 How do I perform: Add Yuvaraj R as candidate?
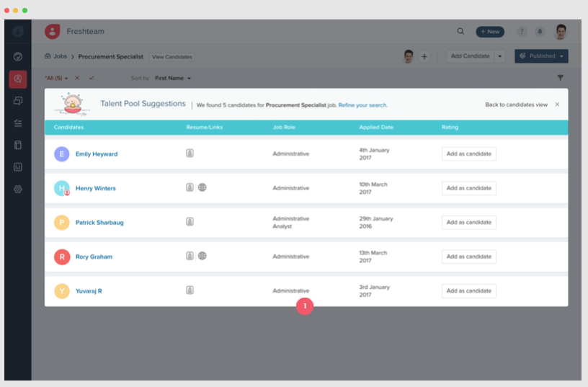point(469,291)
